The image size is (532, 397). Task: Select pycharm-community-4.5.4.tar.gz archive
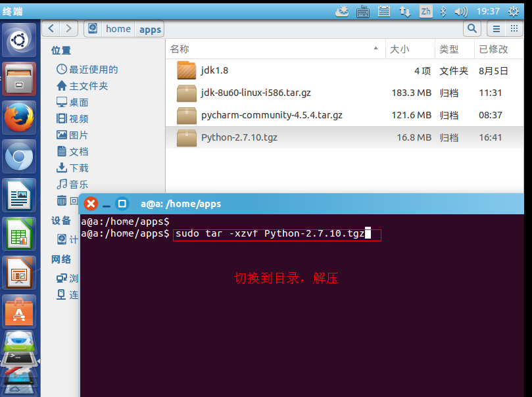[345, 115]
